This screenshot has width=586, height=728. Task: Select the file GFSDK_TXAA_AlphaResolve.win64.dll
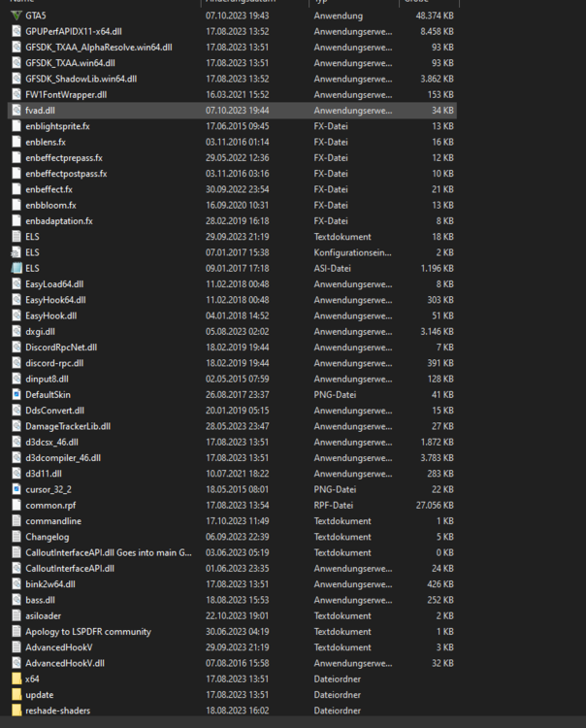(x=99, y=48)
